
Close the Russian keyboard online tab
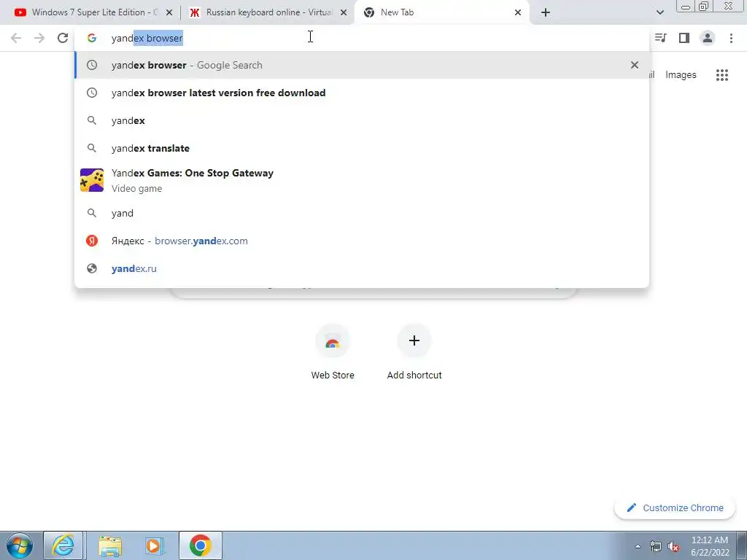pyautogui.click(x=344, y=13)
